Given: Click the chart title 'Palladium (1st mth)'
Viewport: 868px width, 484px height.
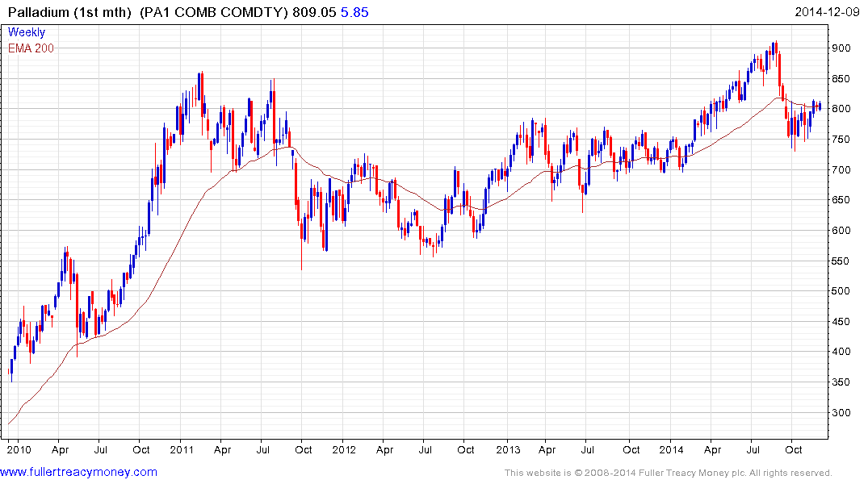Looking at the screenshot, I should coord(69,12).
